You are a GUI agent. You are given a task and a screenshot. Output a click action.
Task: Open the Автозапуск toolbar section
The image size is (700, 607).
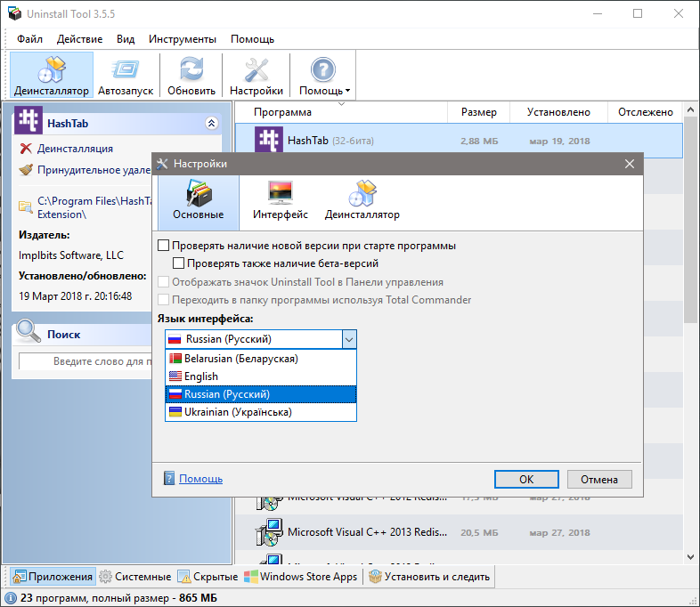(x=126, y=75)
